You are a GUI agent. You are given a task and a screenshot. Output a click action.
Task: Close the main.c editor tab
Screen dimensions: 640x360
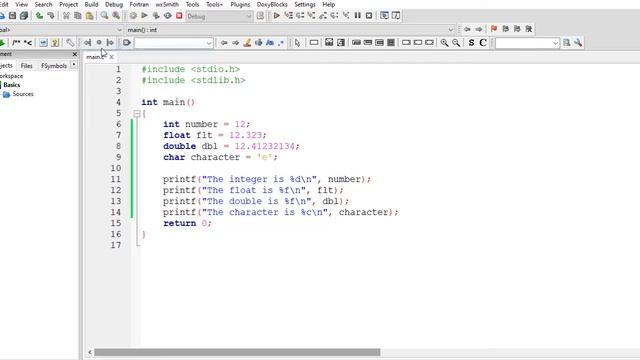click(x=111, y=57)
